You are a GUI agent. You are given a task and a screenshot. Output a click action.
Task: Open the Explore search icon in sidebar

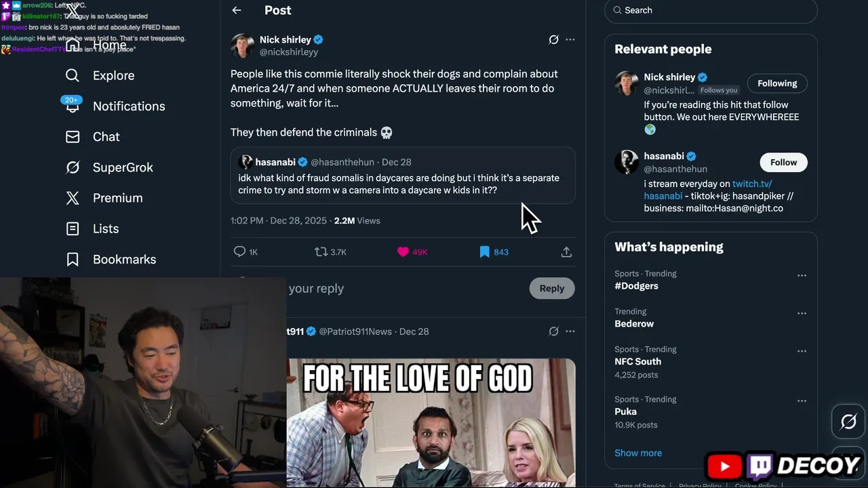[x=73, y=75]
